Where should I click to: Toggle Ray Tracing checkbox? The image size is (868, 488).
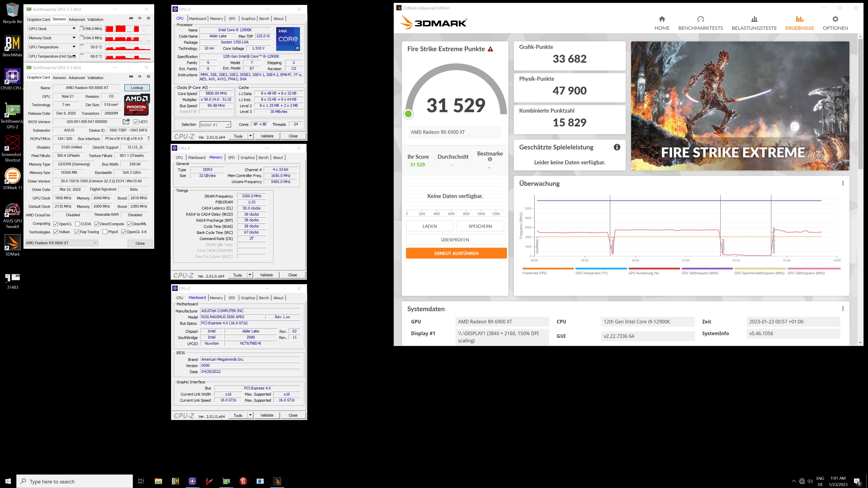tap(77, 232)
